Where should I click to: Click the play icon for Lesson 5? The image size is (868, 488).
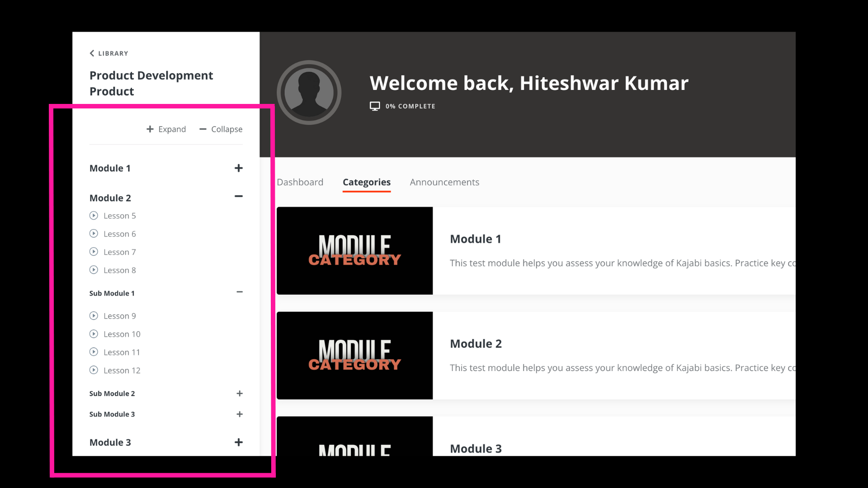(94, 216)
